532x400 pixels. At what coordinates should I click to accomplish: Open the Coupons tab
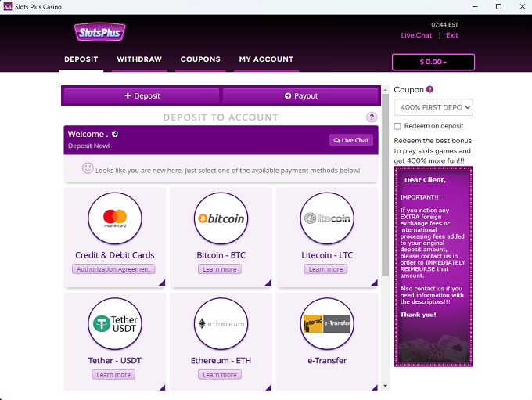[x=200, y=59]
